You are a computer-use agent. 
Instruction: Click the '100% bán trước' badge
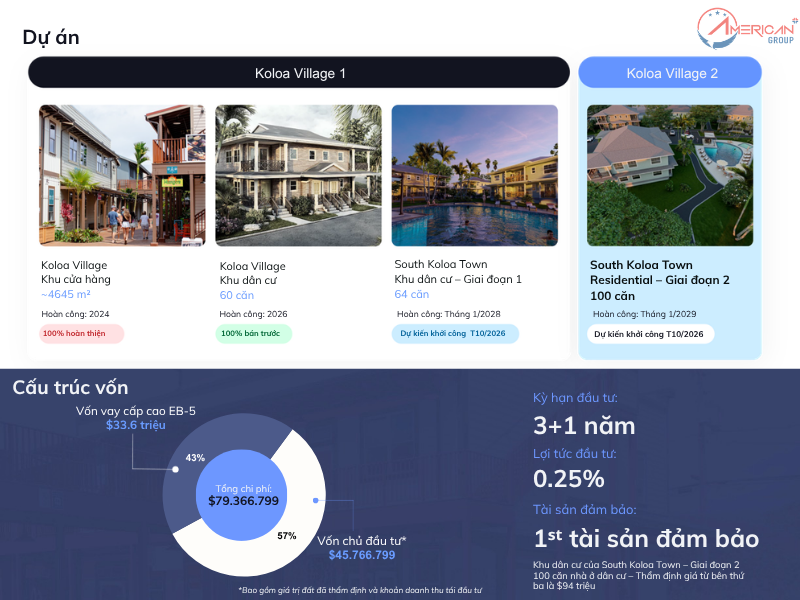click(x=254, y=334)
